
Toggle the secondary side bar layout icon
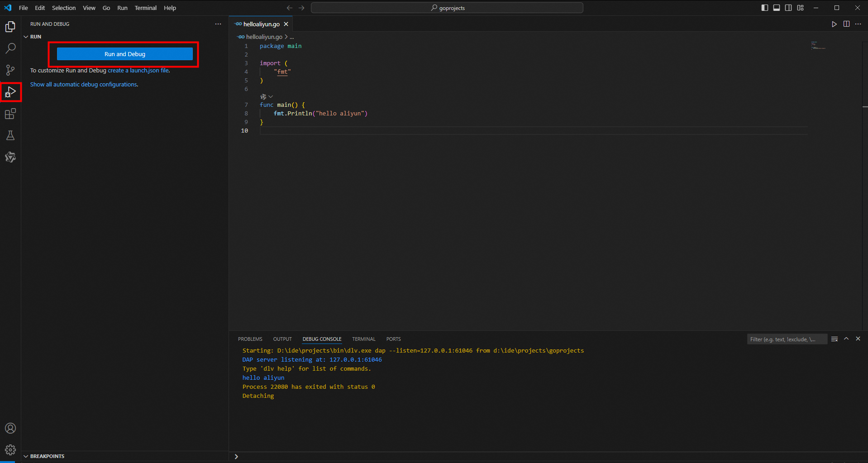[788, 8]
